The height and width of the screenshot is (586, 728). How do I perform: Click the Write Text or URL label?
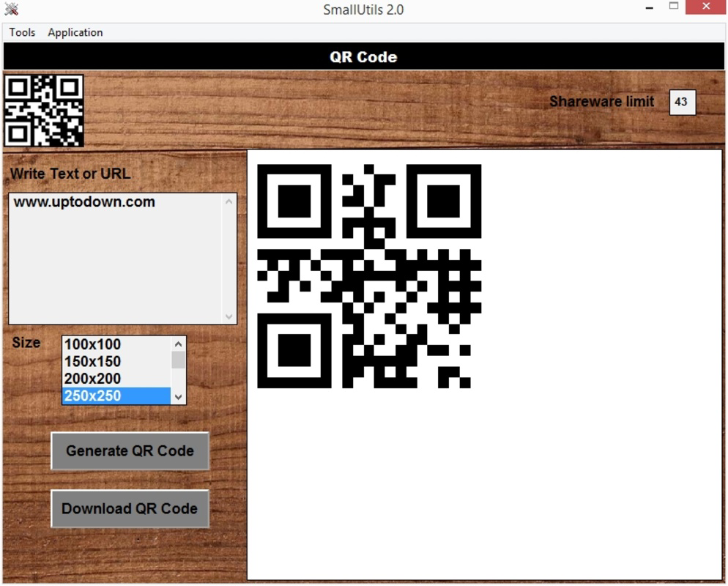[70, 174]
